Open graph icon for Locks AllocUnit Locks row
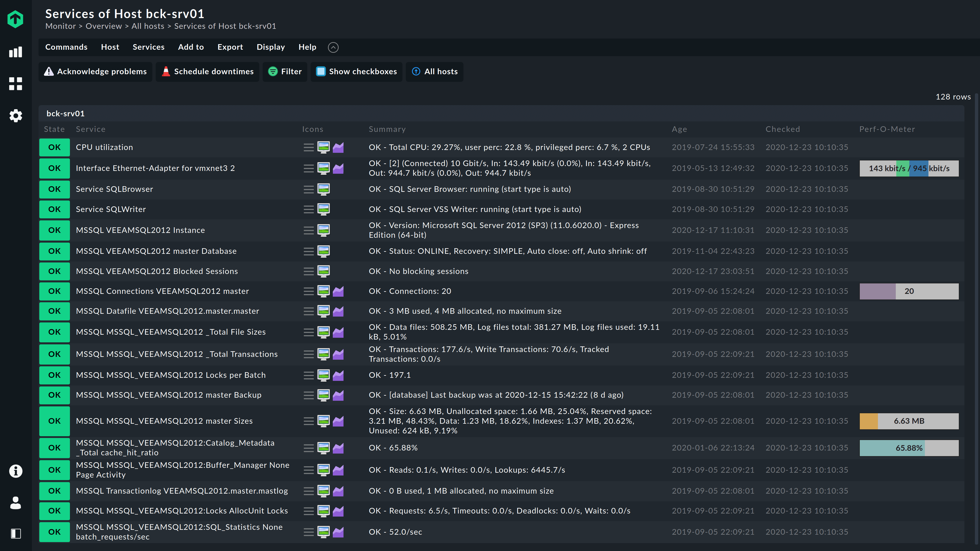The image size is (980, 551). (x=338, y=511)
